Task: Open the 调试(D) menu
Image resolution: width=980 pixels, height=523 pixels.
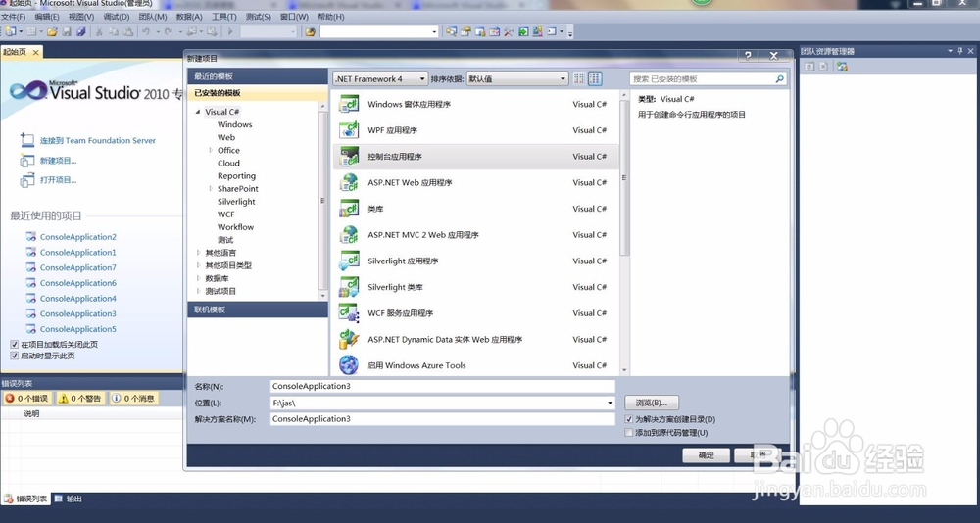Action: 117,17
